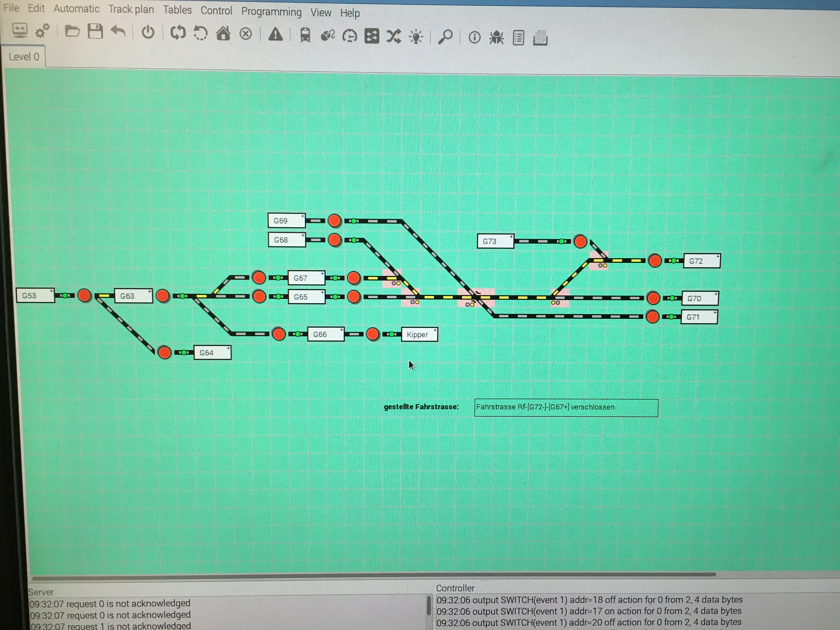Image resolution: width=840 pixels, height=630 pixels.
Task: Open Rocrail properties gears icon
Action: (x=42, y=31)
